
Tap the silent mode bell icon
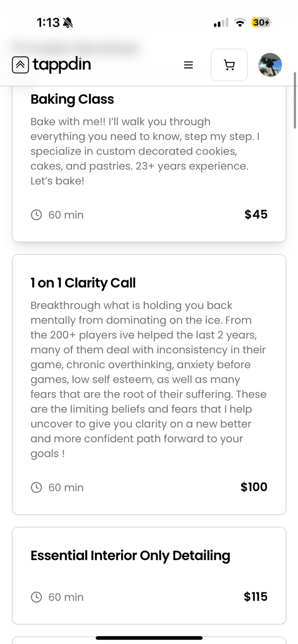click(68, 23)
